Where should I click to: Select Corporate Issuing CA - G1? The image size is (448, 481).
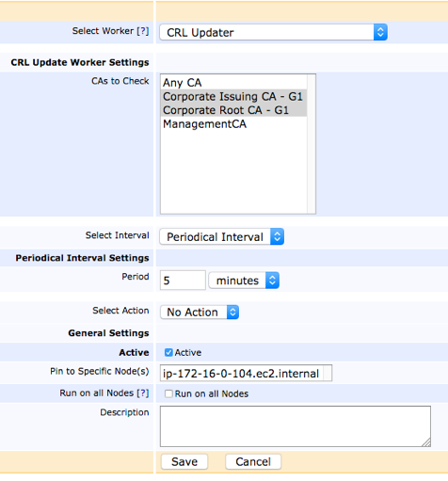[233, 96]
